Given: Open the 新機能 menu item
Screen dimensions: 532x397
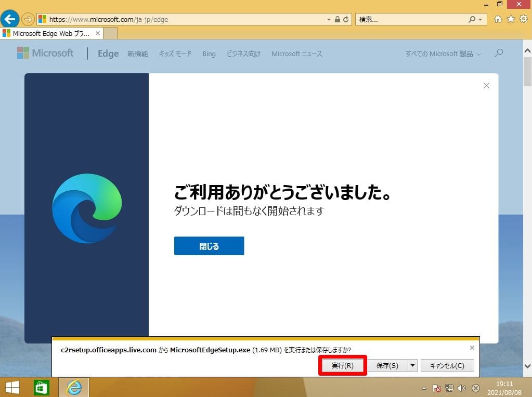Looking at the screenshot, I should coord(137,54).
